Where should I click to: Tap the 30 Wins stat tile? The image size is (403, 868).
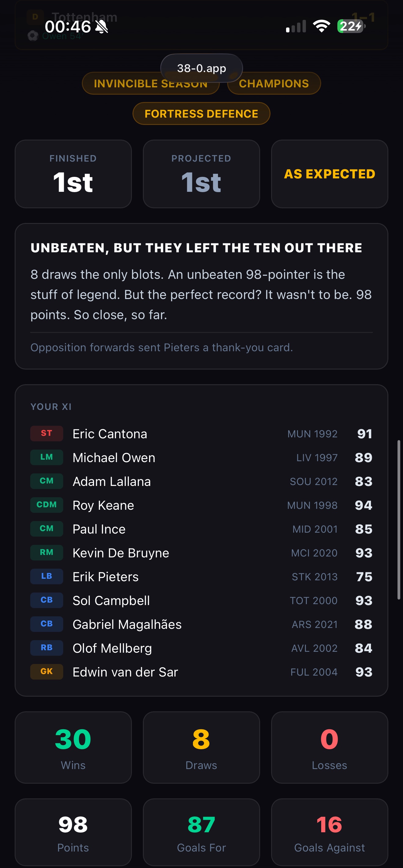tap(73, 747)
